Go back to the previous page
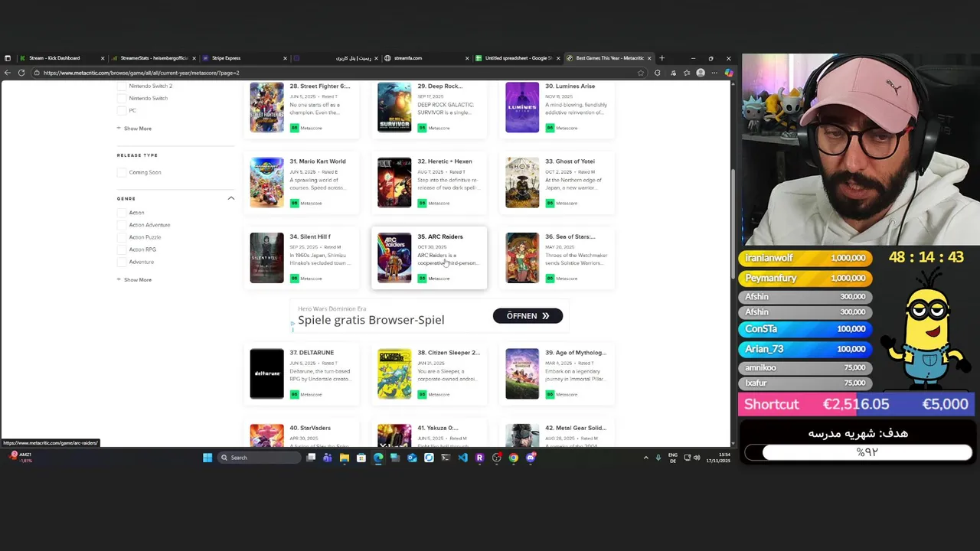Screen dimensions: 980x551 pyautogui.click(x=8, y=73)
